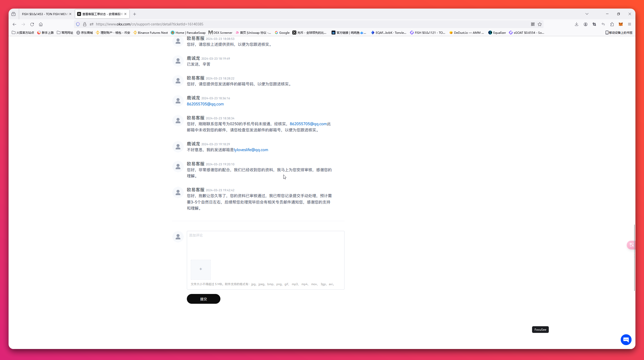The image size is (644, 360).
Task: Bookmark this page with the star icon
Action: (539, 24)
